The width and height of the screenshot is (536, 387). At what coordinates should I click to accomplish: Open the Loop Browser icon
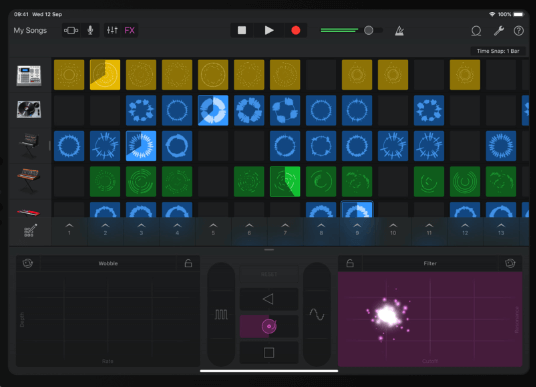click(476, 31)
